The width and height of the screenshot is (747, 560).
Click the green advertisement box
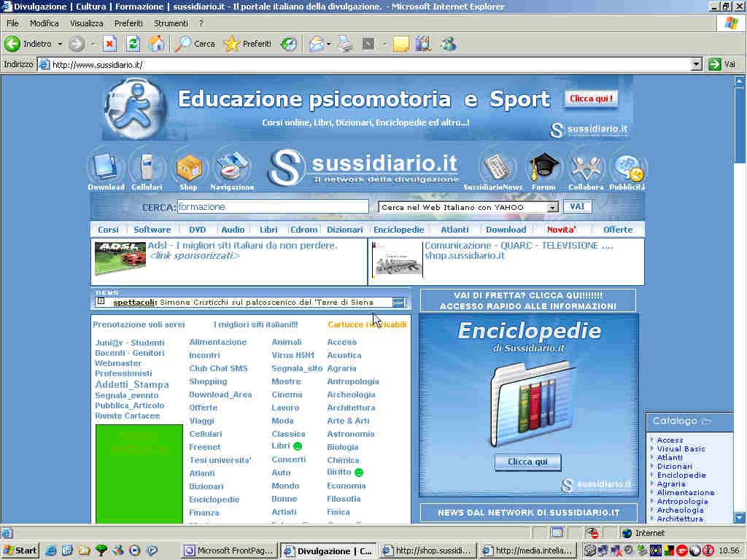139,474
